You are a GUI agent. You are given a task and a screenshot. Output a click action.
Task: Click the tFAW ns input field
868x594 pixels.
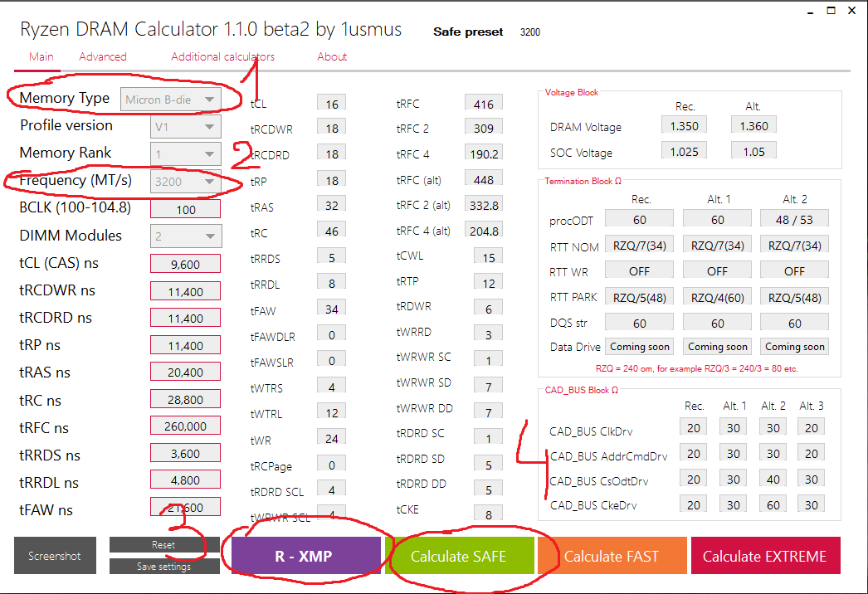(x=185, y=507)
